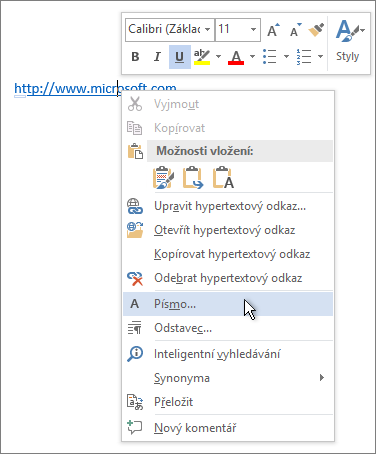Click the scissors cut icon
This screenshot has width=376, height=454.
click(x=135, y=104)
